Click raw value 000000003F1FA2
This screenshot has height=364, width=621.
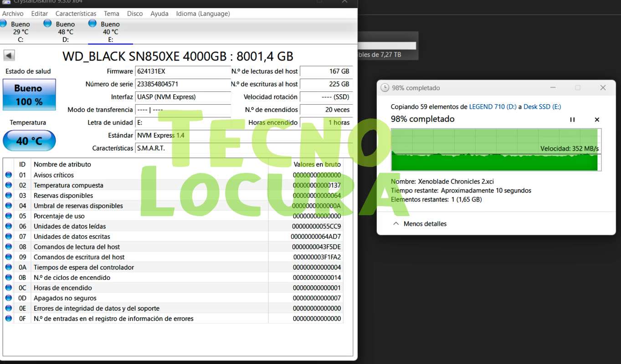317,257
